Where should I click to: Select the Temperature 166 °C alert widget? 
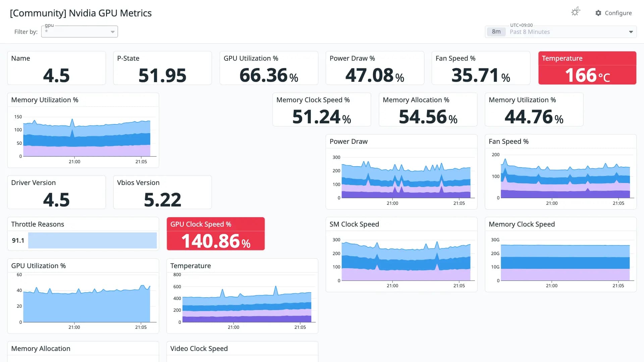[x=587, y=68]
